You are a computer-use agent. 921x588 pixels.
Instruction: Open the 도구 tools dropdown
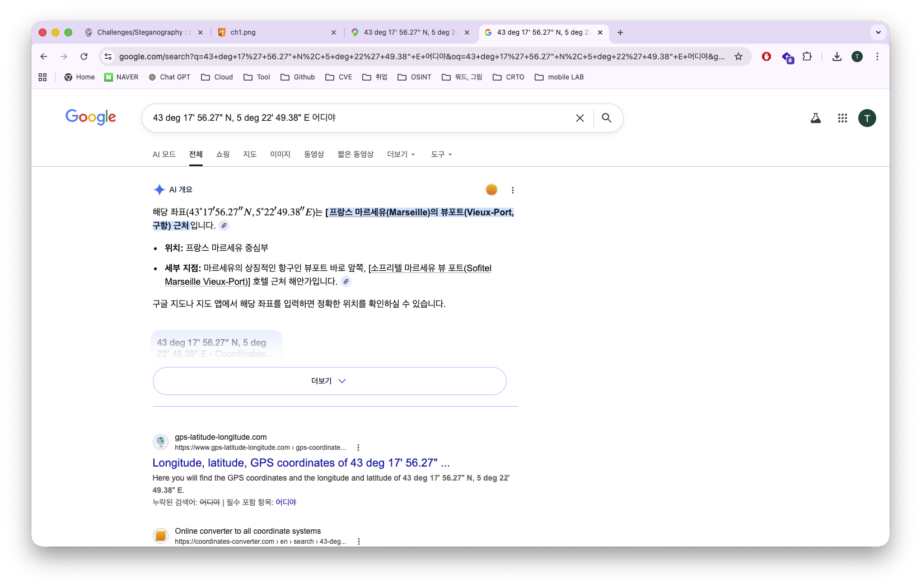[x=441, y=154]
